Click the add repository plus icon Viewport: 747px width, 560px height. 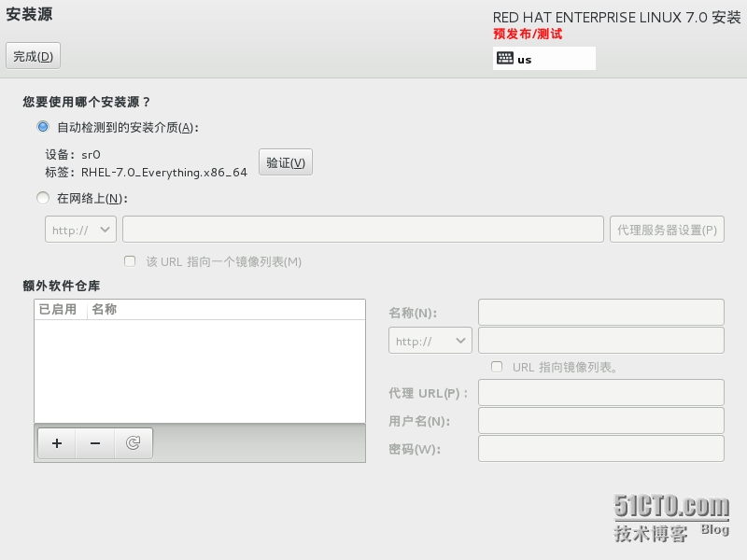[x=57, y=443]
